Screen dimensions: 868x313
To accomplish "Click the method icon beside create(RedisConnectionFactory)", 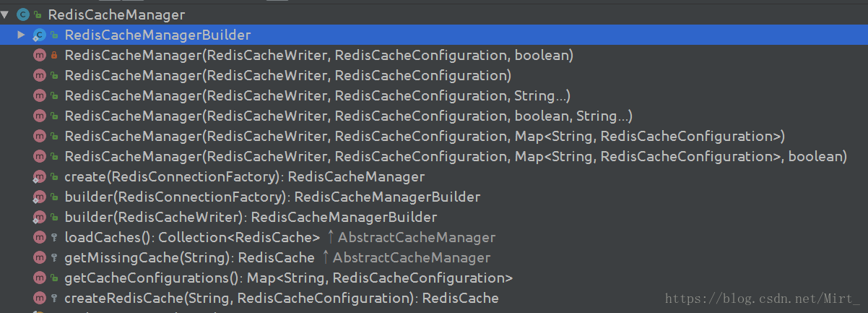I will 39,176.
